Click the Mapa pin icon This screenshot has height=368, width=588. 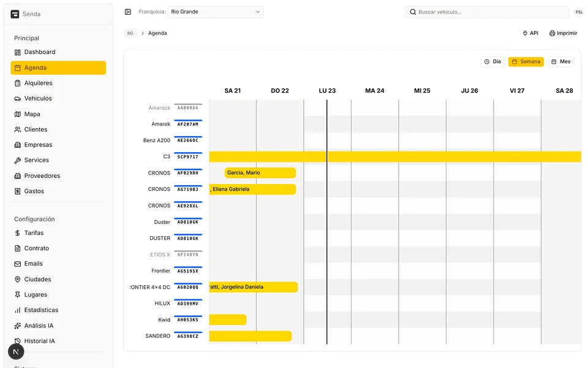coord(17,114)
